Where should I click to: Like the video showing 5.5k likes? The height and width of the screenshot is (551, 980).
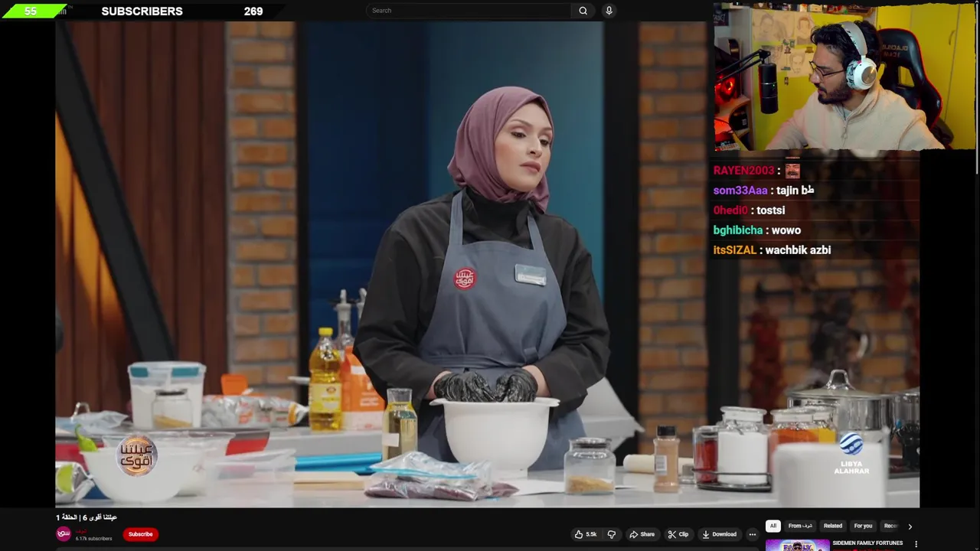586,534
